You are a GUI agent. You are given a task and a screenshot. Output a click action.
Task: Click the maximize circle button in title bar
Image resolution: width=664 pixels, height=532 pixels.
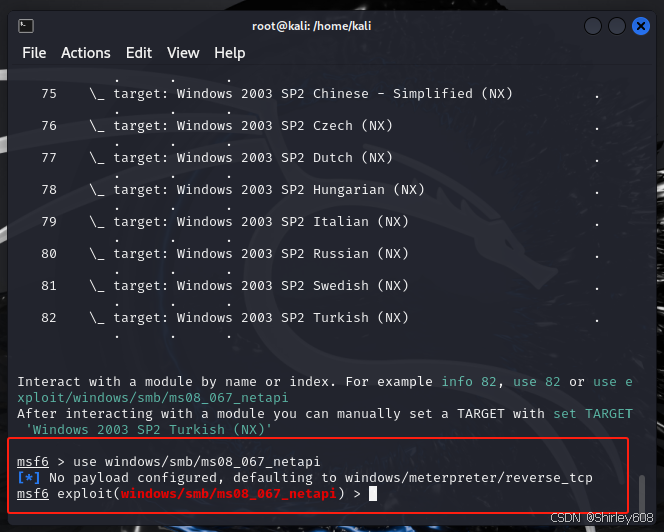click(x=617, y=26)
